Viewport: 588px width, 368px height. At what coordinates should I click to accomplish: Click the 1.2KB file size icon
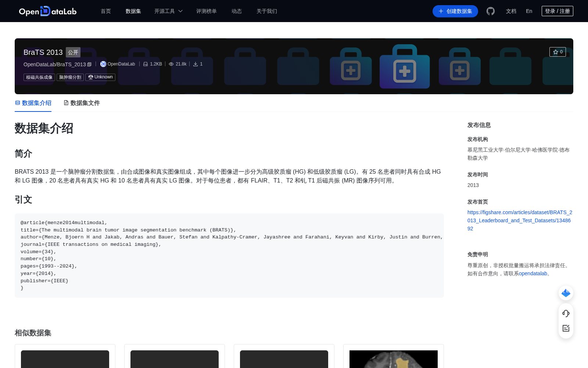coord(146,64)
